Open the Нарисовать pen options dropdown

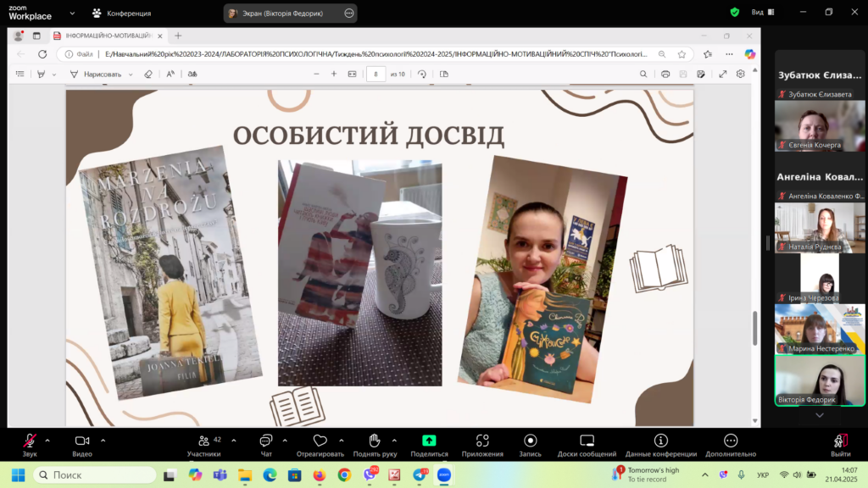point(131,75)
